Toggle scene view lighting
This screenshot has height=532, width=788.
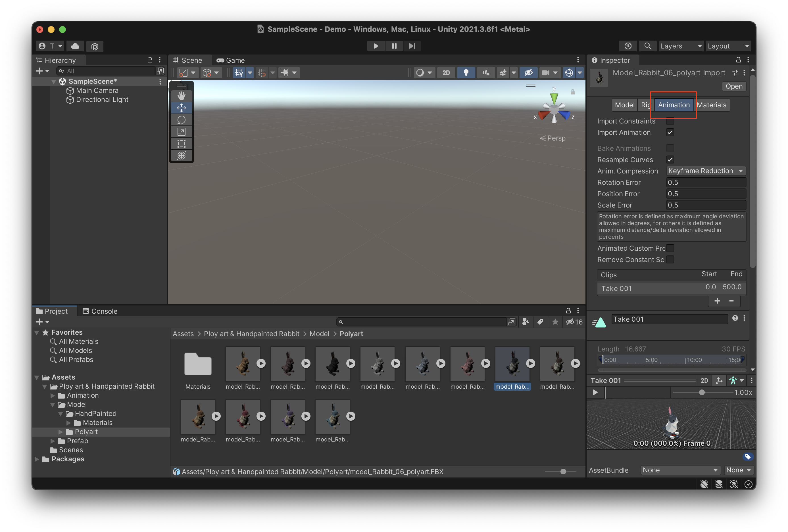[466, 72]
